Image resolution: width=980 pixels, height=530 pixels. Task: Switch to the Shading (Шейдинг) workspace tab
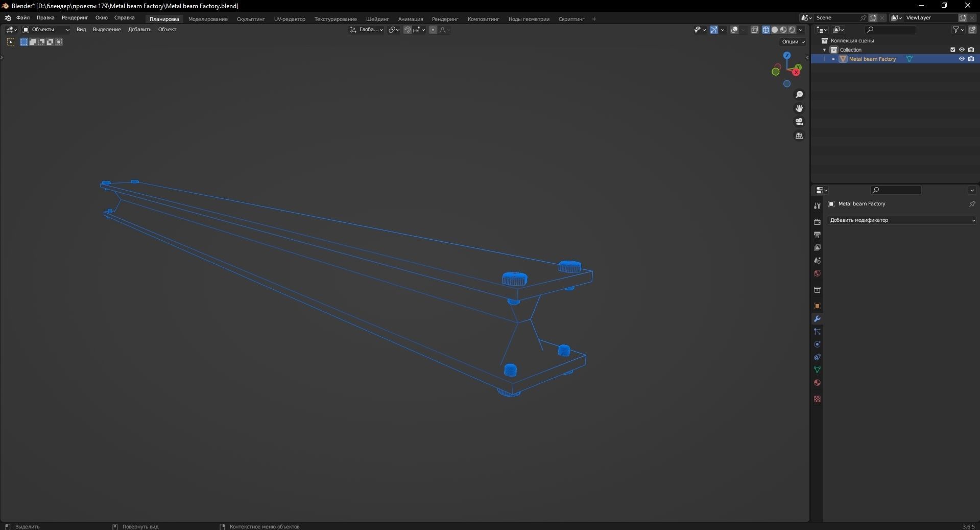(x=377, y=19)
